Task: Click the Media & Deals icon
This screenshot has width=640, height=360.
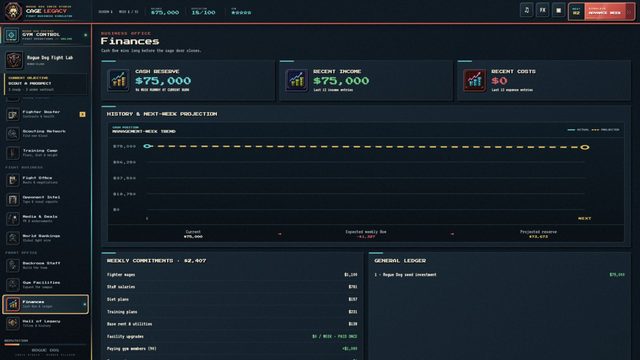Action: pyautogui.click(x=13, y=218)
